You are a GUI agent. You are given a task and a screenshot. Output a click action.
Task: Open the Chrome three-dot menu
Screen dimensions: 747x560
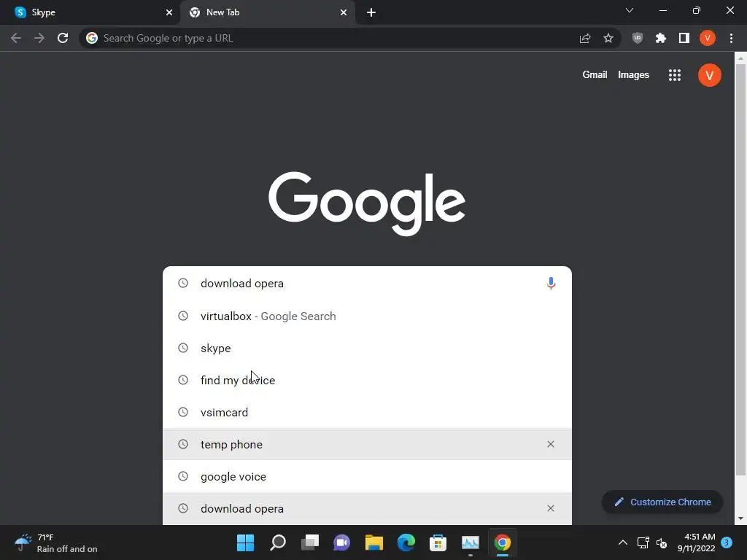point(731,38)
